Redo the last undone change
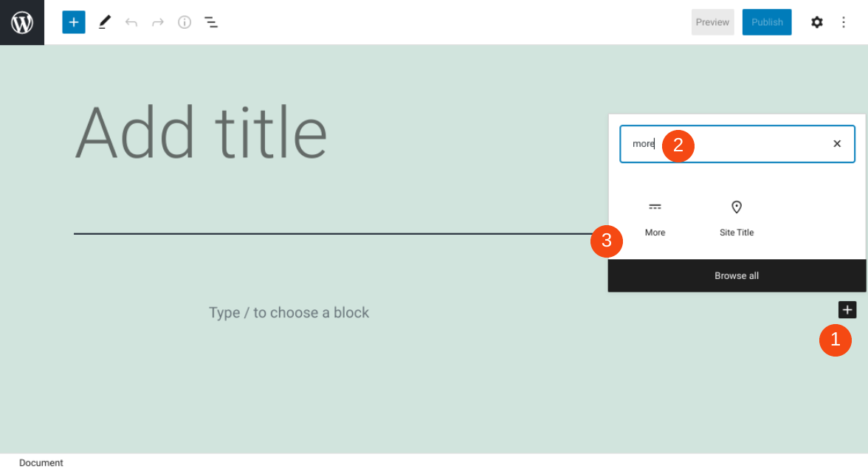 click(158, 22)
